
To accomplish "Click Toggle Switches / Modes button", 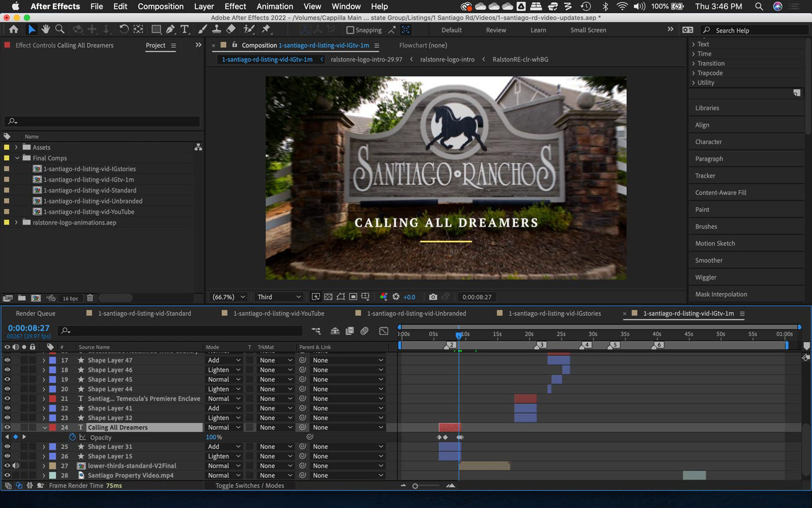I will 249,485.
